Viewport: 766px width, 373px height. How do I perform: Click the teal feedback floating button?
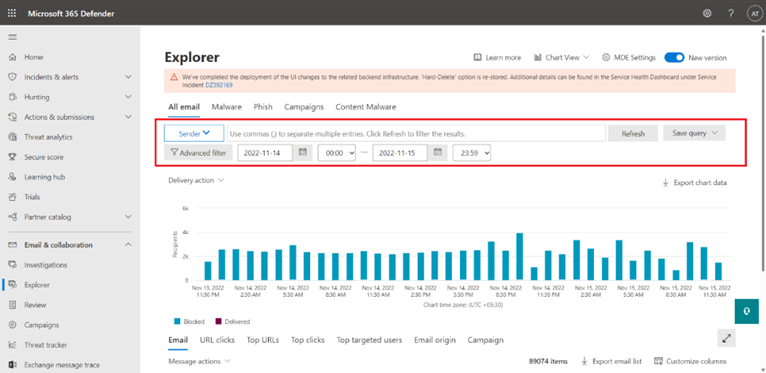click(746, 311)
